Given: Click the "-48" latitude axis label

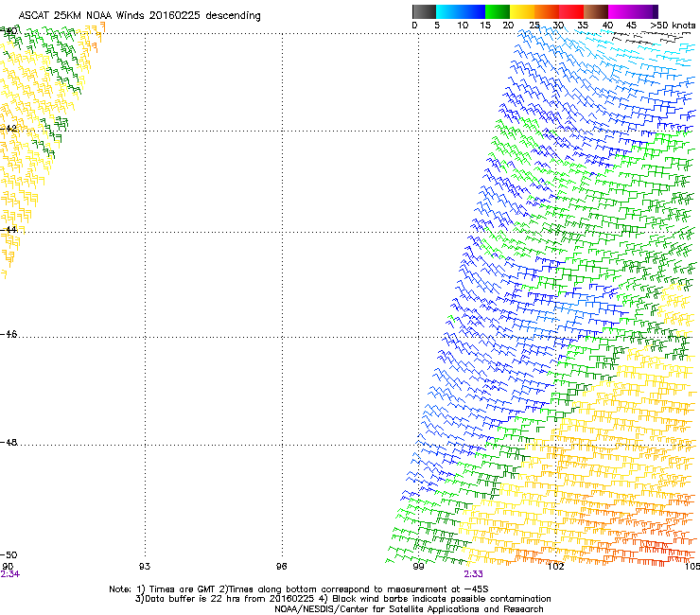Looking at the screenshot, I should pyautogui.click(x=9, y=442).
